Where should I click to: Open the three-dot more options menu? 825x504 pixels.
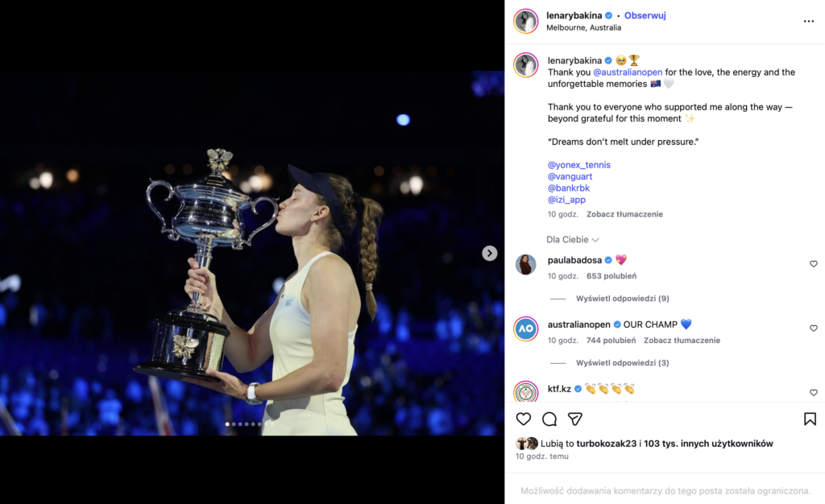(x=809, y=22)
